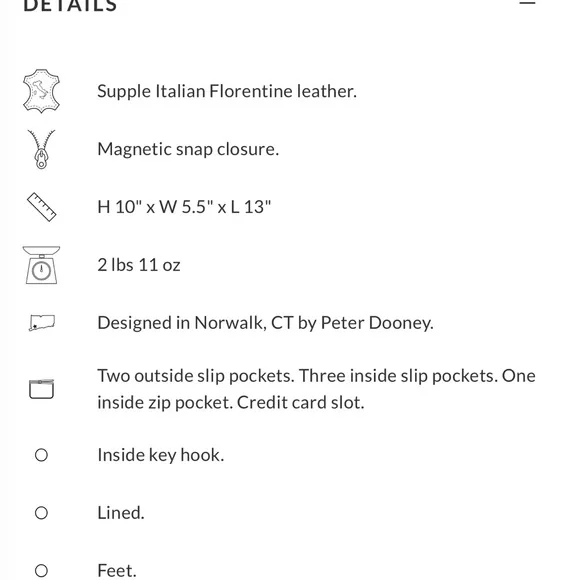Click the zipper closure icon

click(x=41, y=149)
